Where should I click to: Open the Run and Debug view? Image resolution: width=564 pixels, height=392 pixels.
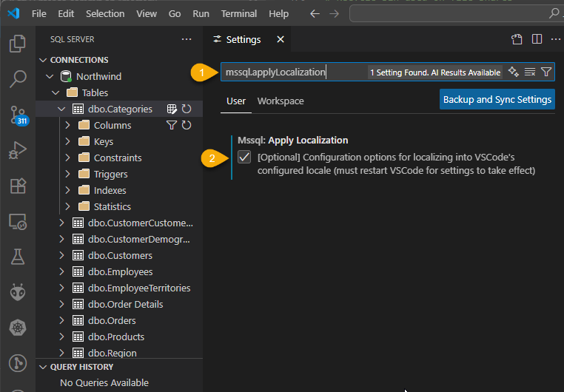tap(17, 150)
